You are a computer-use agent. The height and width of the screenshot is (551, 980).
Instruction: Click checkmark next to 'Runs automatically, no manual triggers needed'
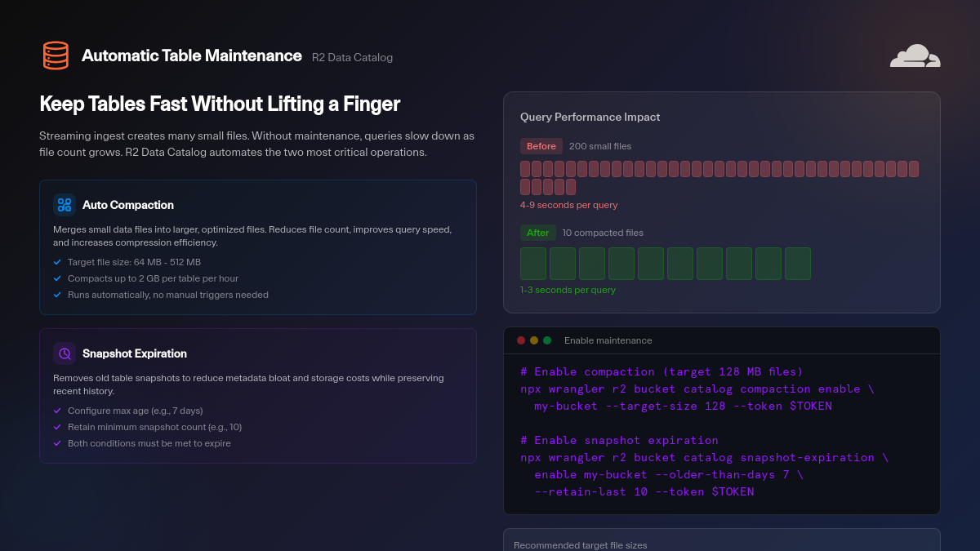(57, 295)
